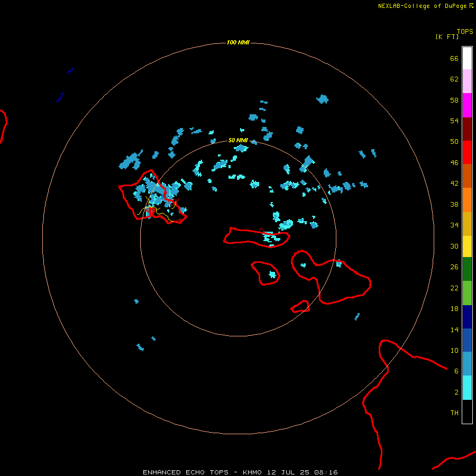This screenshot has height=476, width=476.
Task: Click the dark green legend swatch near 26
Action: [467, 269]
